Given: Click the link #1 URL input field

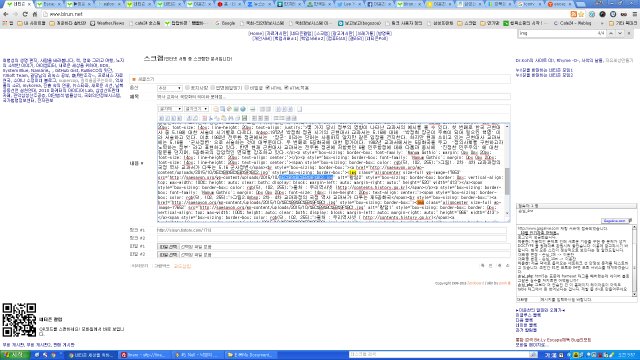Looking at the screenshot, I should click(331, 230).
